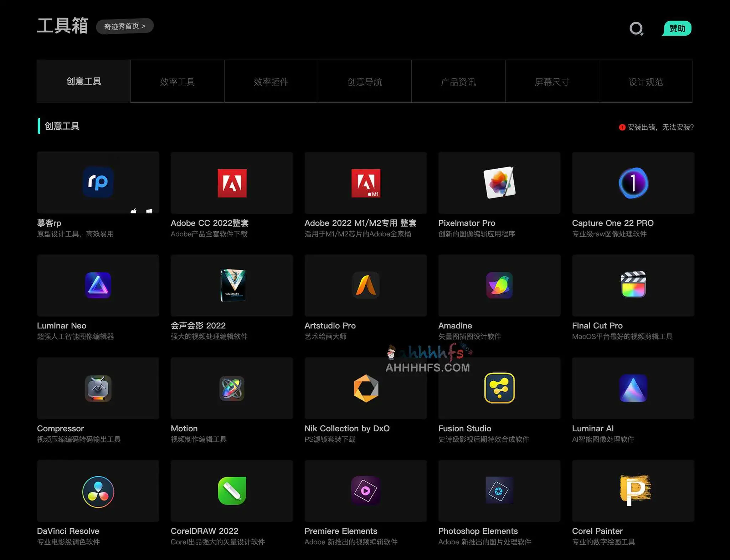
Task: Open the Adobe CC 2022 icon
Action: (232, 183)
